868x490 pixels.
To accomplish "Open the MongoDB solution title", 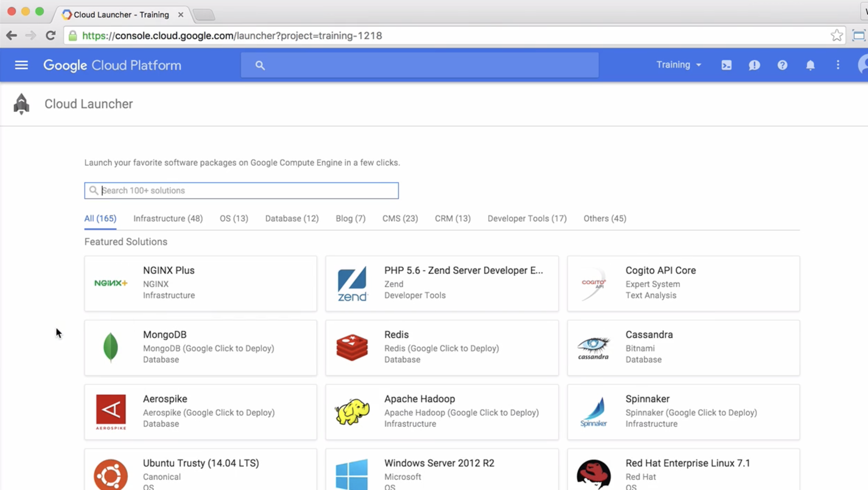I will tap(165, 335).
